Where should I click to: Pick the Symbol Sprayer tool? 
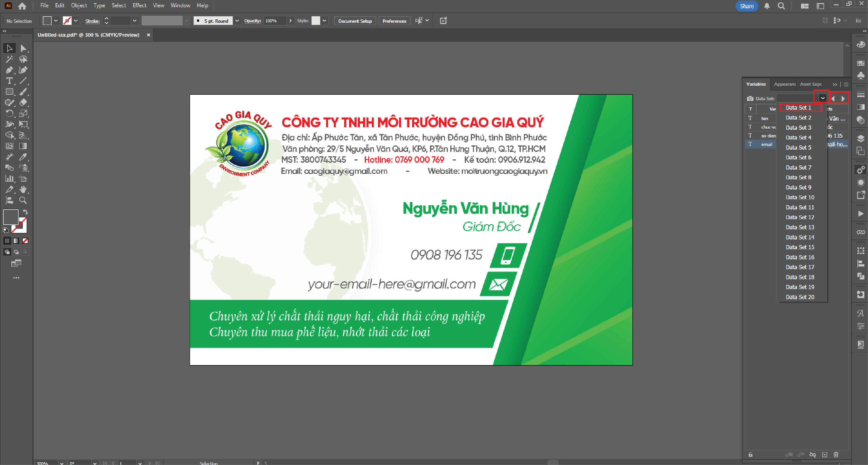[23, 168]
